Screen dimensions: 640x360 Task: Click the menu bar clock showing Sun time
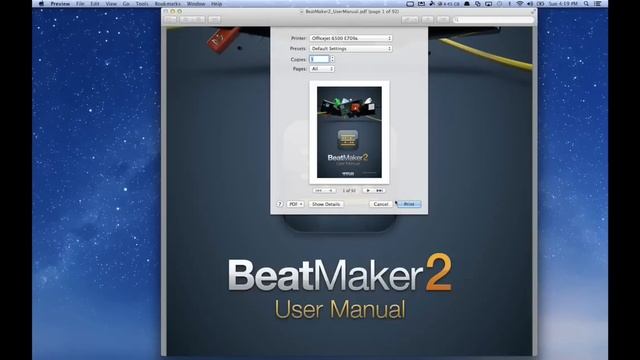[x=563, y=4]
